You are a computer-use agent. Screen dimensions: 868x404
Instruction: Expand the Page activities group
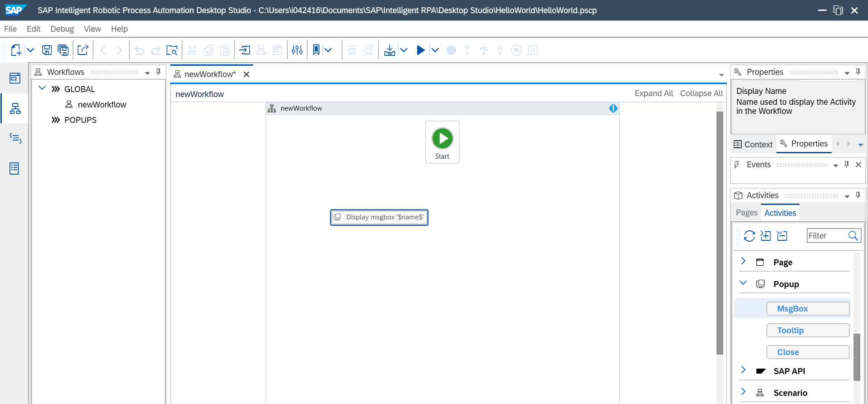coord(743,261)
